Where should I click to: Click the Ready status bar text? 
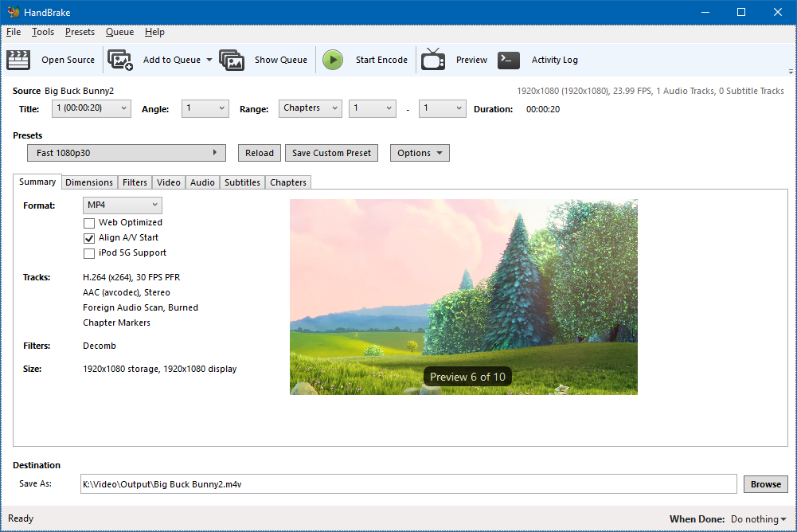pyautogui.click(x=21, y=518)
